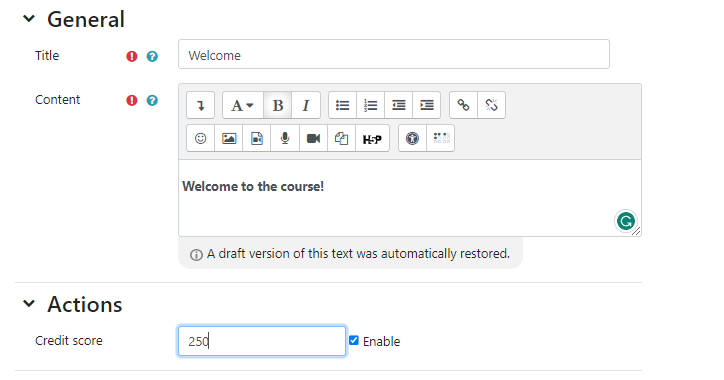This screenshot has height=380, width=724.
Task: Click the Credit score input box
Action: coord(262,341)
